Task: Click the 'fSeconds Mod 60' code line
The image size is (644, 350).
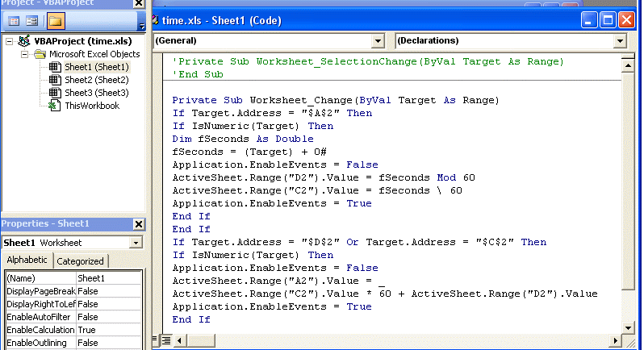Action: [x=324, y=178]
